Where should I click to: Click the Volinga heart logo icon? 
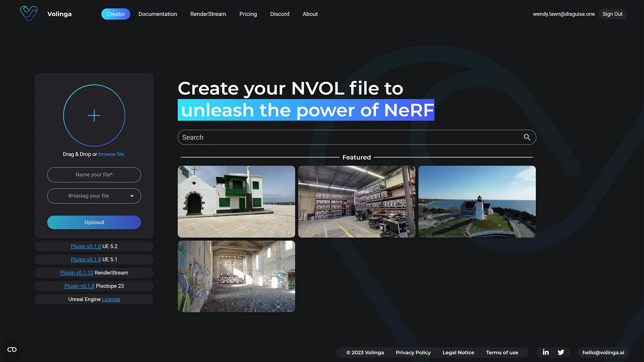(29, 13)
